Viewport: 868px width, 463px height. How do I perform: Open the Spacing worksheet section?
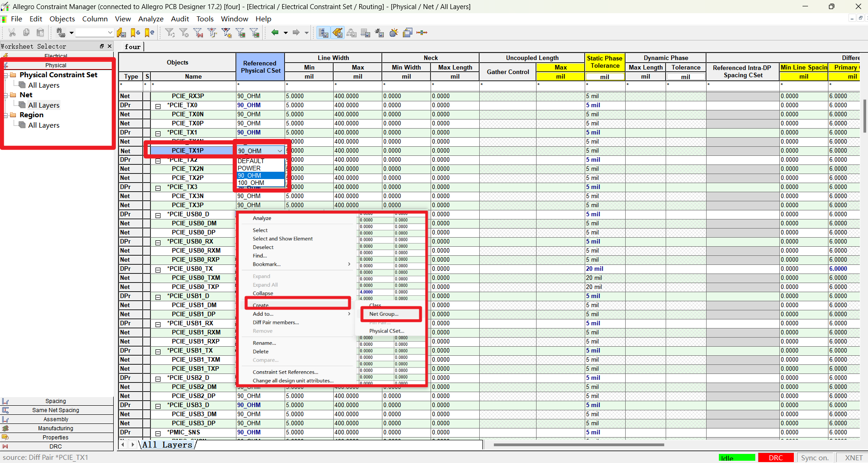[56, 401]
